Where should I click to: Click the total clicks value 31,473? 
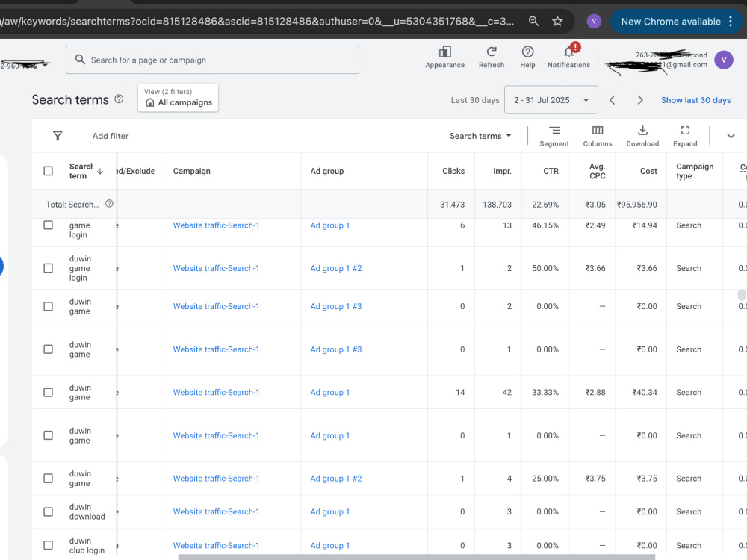[452, 205]
